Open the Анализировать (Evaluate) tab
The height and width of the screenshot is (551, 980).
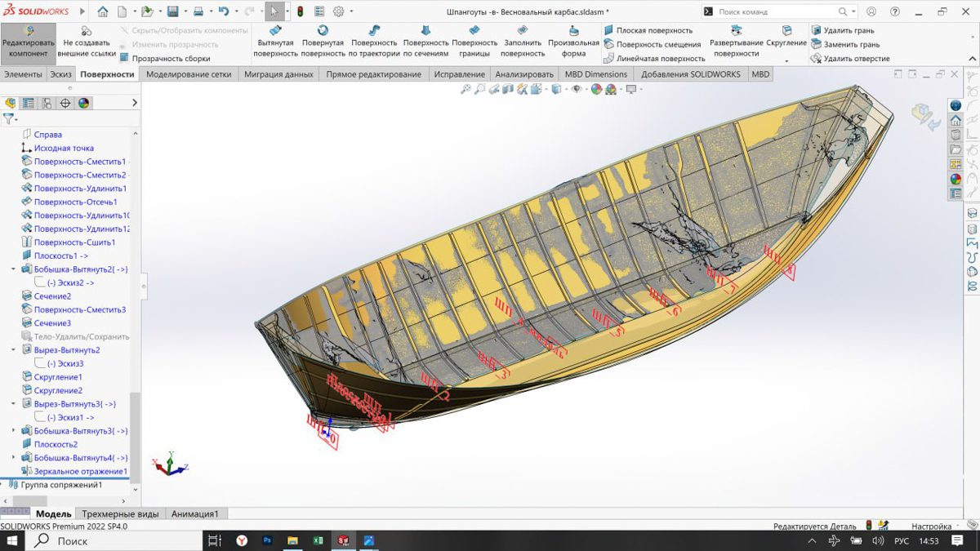(x=523, y=74)
